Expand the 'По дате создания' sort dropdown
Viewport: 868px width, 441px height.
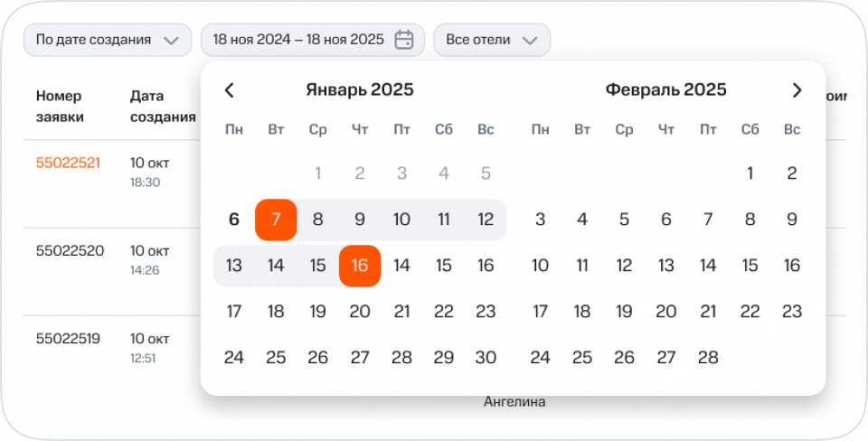[x=108, y=40]
